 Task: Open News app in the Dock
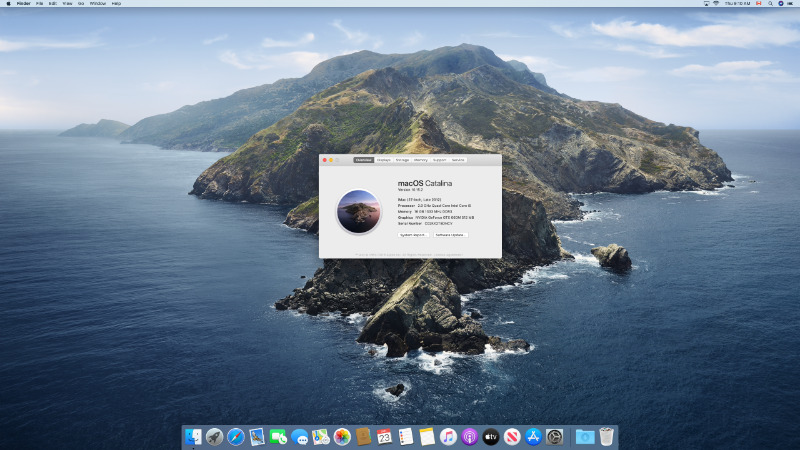click(512, 437)
